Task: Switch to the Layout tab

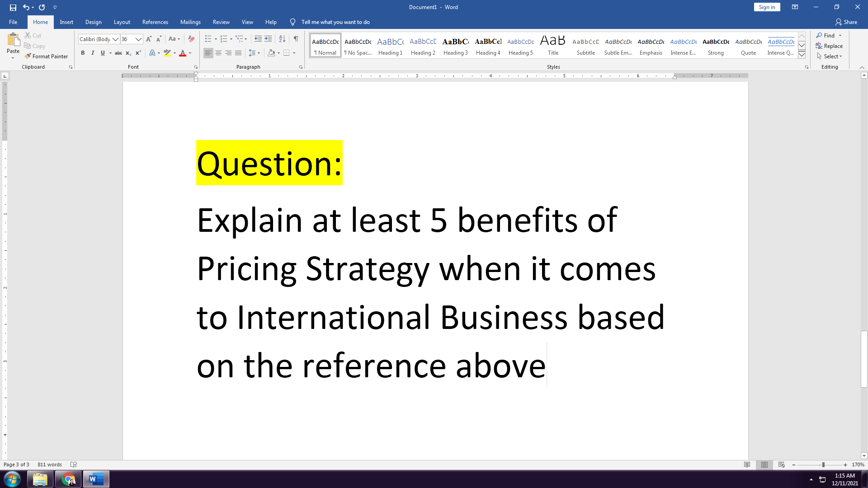Action: (122, 22)
